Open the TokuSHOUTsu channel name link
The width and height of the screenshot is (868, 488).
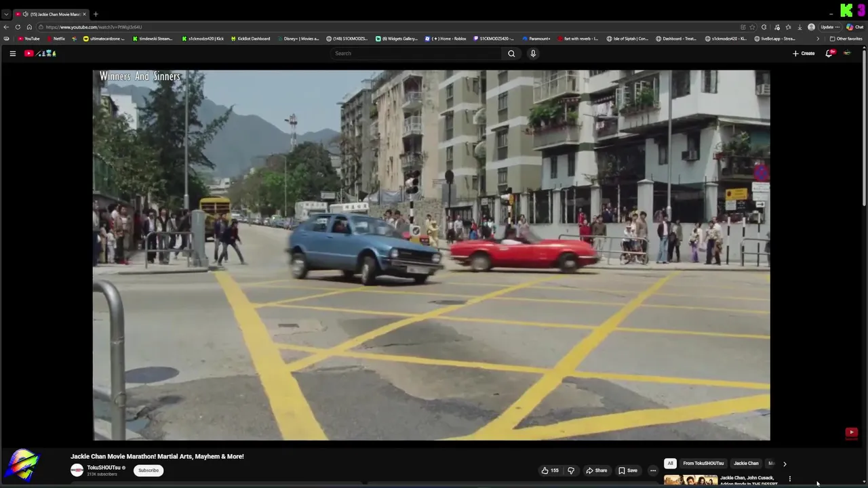[x=104, y=468]
